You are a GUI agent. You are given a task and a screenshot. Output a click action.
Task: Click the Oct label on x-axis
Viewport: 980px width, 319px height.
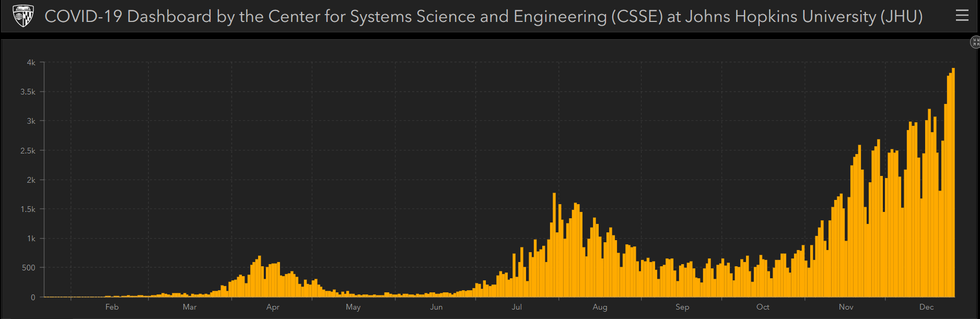click(x=763, y=307)
